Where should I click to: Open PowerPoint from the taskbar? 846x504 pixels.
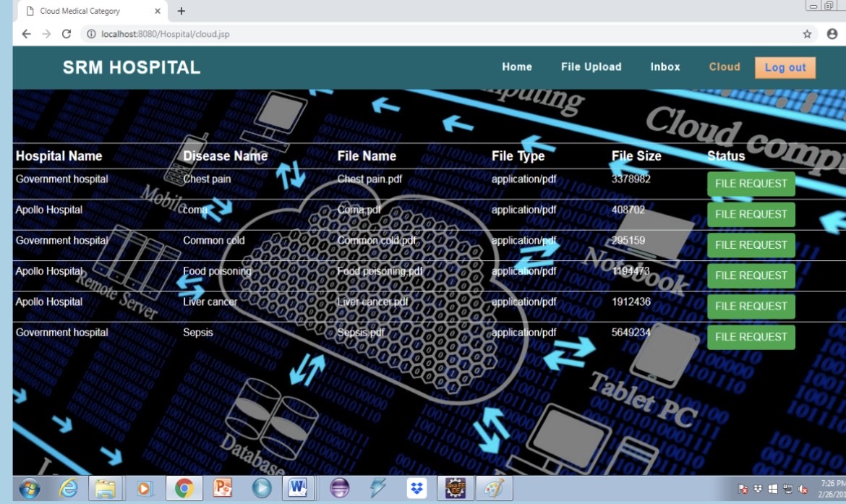pyautogui.click(x=222, y=488)
